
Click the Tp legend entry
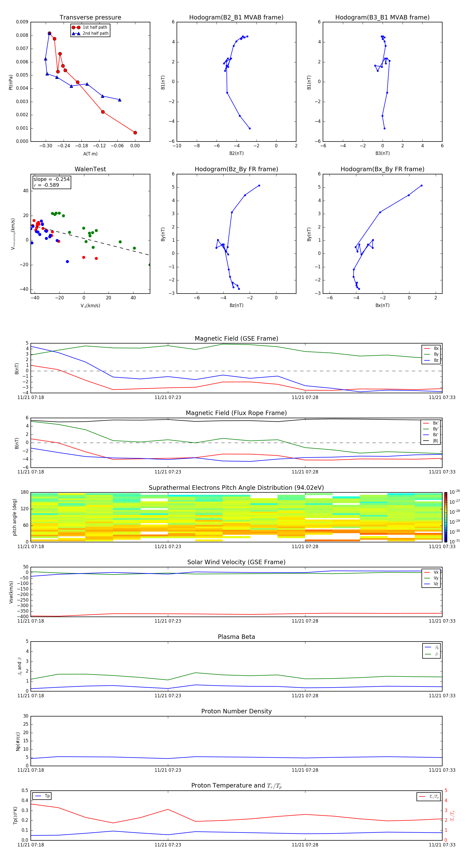tap(42, 796)
